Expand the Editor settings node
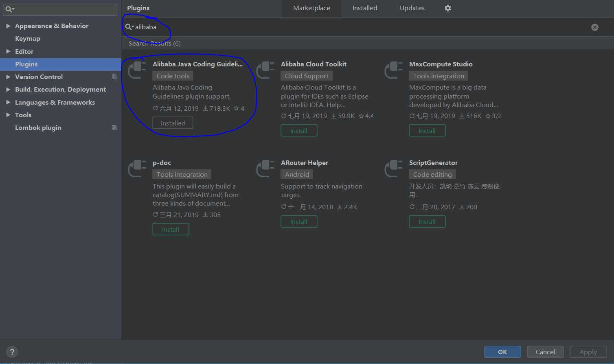The image size is (614, 364). [8, 51]
